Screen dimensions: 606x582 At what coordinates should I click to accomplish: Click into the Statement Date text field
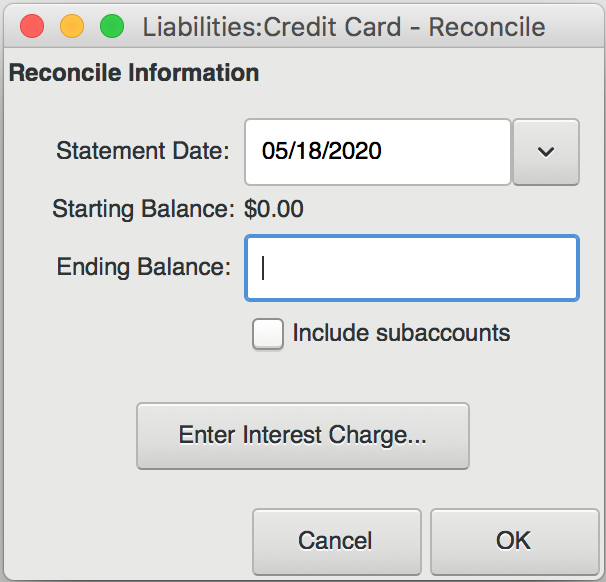378,152
